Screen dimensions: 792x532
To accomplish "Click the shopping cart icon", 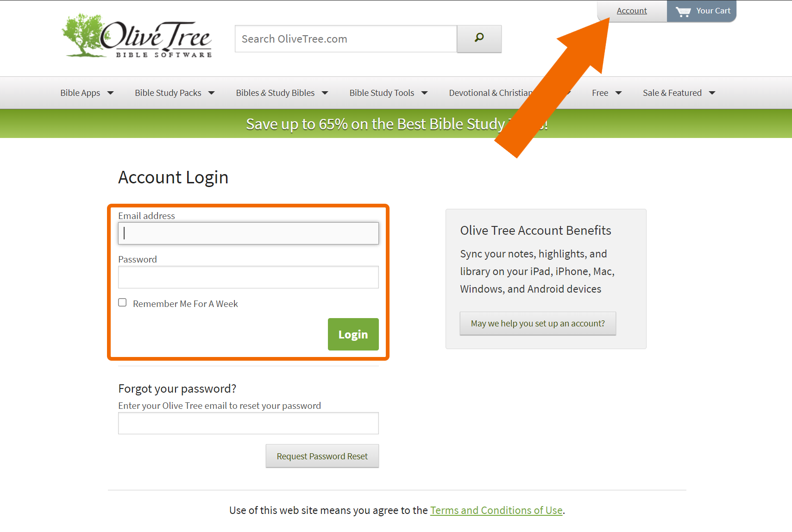I will click(x=683, y=11).
